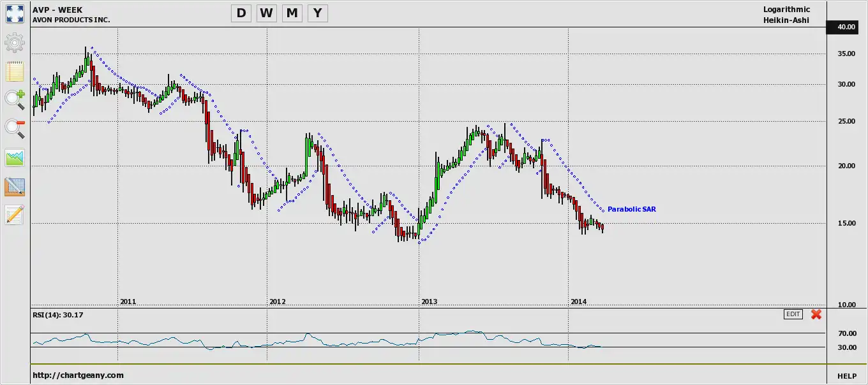This screenshot has height=385, width=868.
Task: Switch to weekly timeframe W button
Action: click(266, 13)
